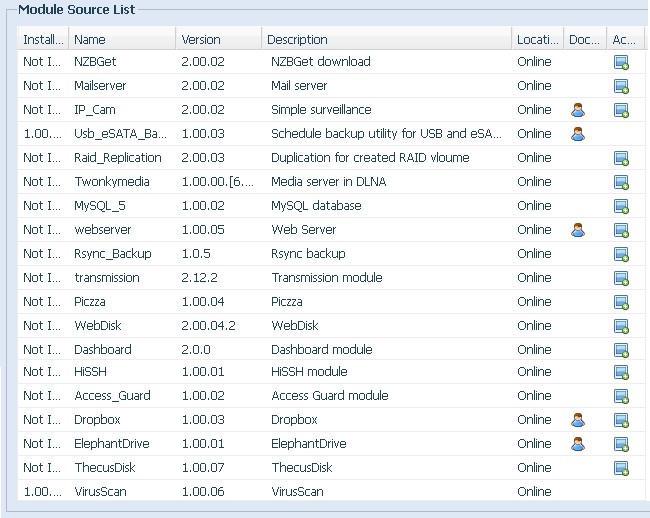Image resolution: width=650 pixels, height=518 pixels.
Task: Click 'Duplication for created RAID vloume' text
Action: [370, 158]
